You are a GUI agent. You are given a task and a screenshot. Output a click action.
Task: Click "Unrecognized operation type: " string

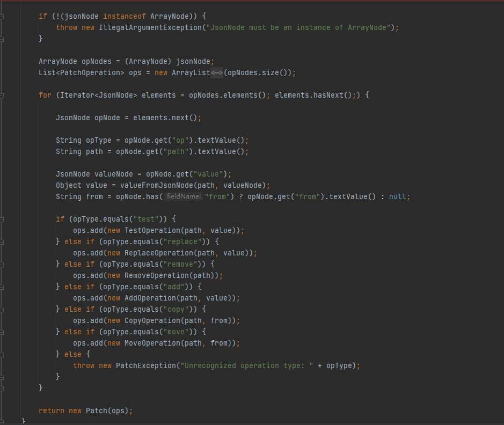click(247, 365)
